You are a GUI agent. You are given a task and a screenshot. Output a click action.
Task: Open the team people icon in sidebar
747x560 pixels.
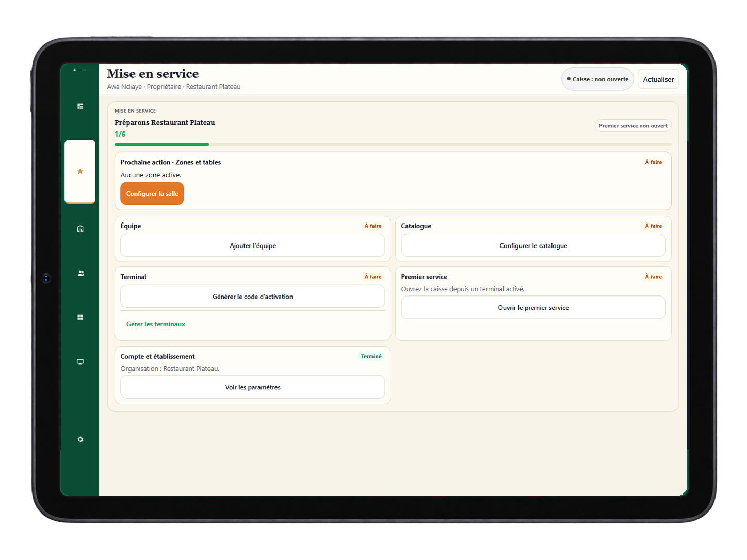click(x=80, y=273)
